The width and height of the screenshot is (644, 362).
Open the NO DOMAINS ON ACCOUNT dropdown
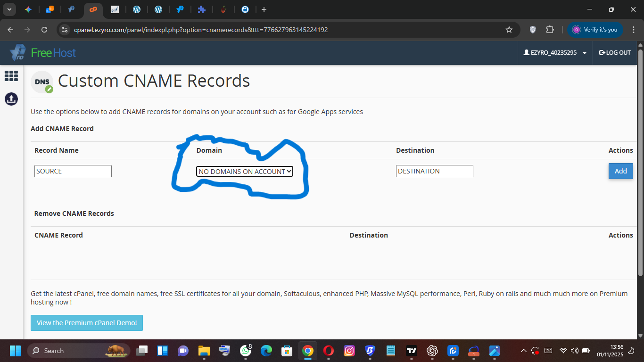pyautogui.click(x=245, y=172)
